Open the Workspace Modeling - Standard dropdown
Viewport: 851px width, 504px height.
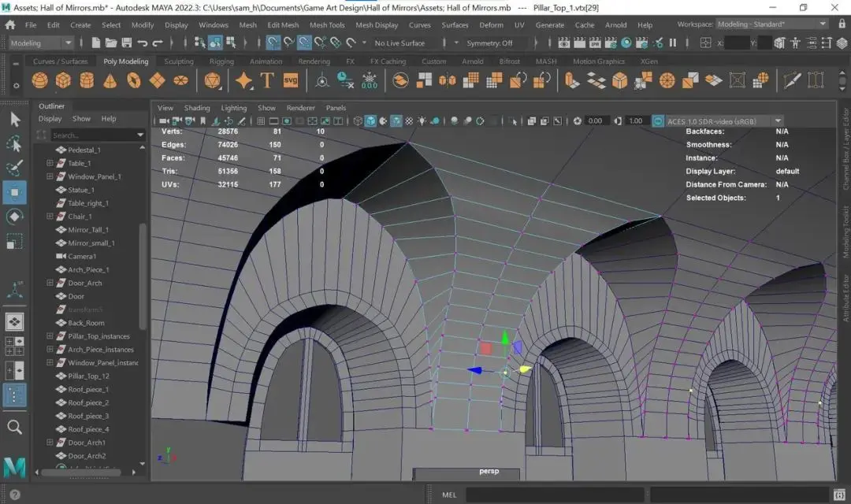(x=771, y=24)
